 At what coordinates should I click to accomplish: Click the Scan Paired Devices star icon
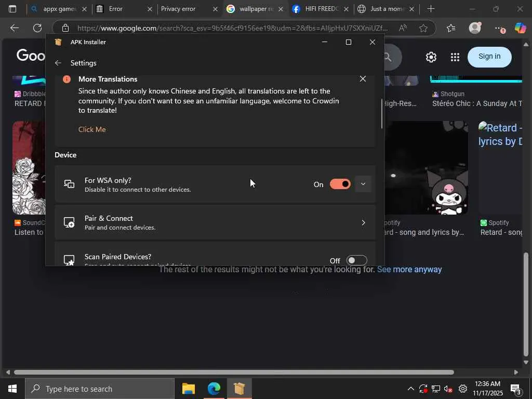(x=69, y=260)
